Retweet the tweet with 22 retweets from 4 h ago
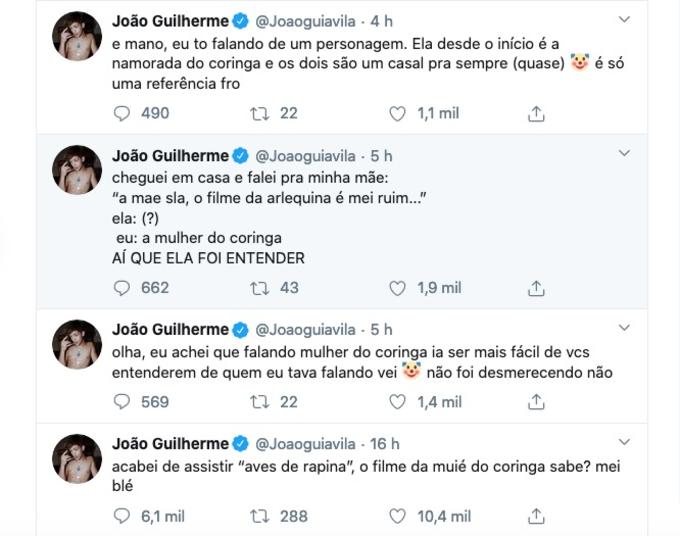 click(260, 114)
